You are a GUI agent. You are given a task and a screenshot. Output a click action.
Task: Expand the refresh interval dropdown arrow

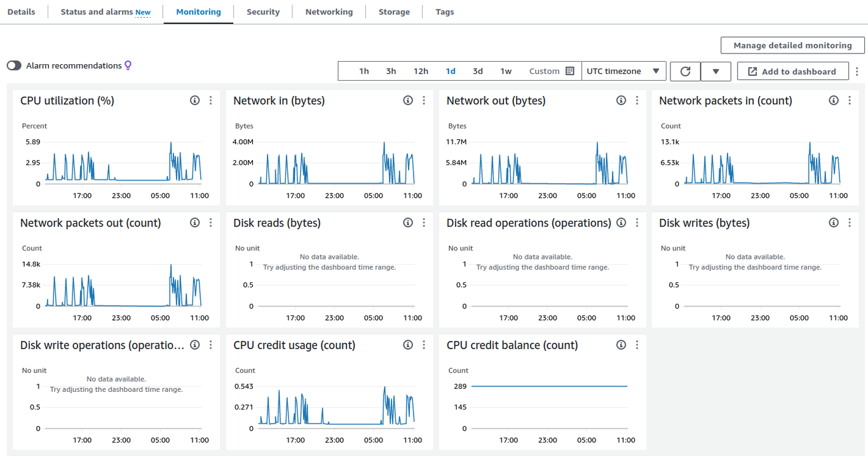(716, 71)
